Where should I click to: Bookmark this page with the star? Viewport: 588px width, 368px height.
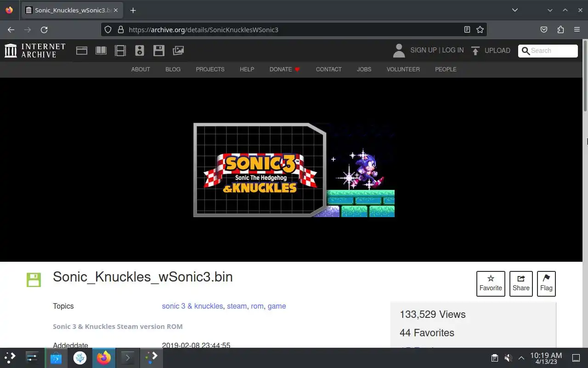pyautogui.click(x=480, y=29)
